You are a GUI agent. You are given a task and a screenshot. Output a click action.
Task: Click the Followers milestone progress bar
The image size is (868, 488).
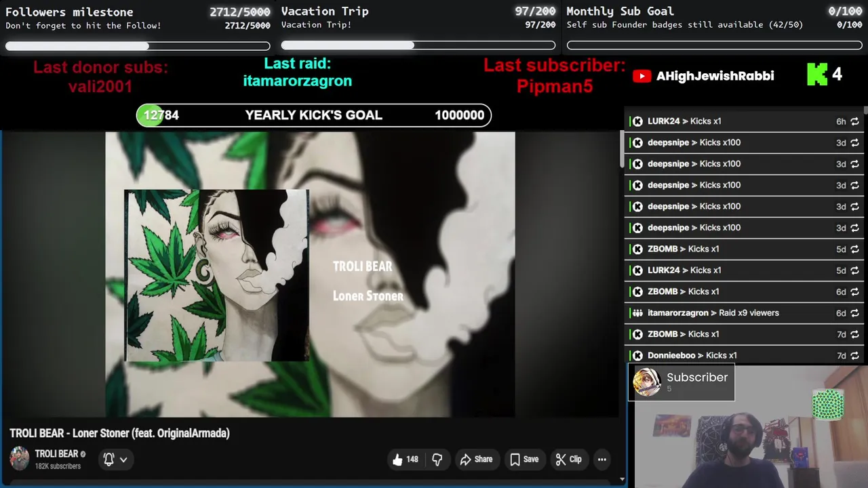pos(138,46)
